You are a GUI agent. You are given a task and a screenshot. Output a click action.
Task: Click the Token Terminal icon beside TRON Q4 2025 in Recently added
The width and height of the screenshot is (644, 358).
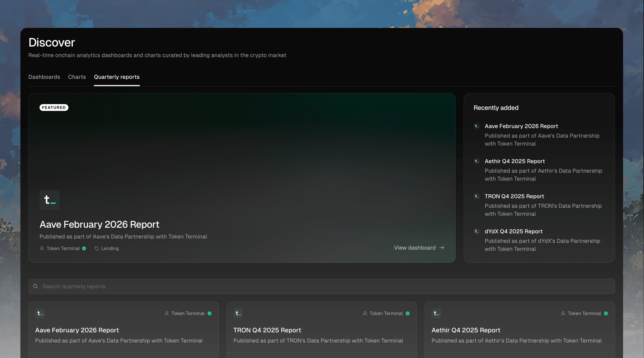click(x=477, y=196)
